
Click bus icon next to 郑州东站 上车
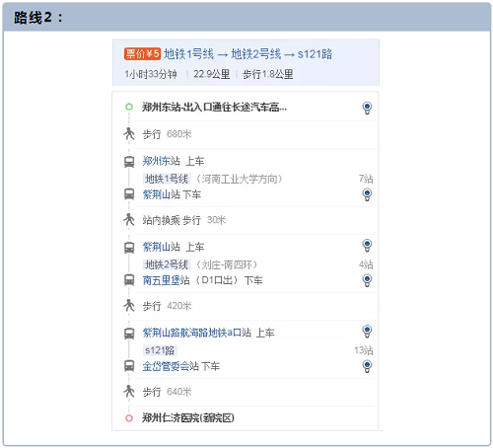click(x=129, y=162)
